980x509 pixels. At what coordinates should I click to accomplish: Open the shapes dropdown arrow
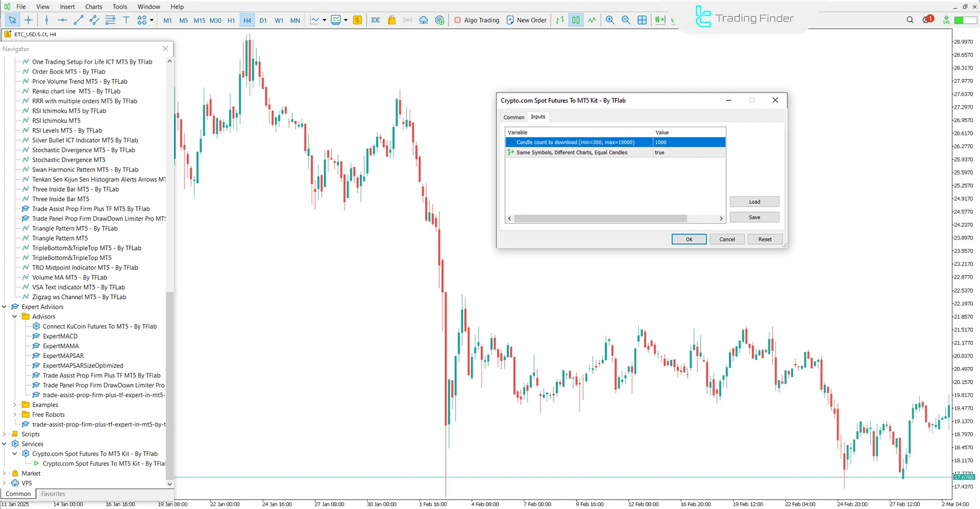pos(152,20)
